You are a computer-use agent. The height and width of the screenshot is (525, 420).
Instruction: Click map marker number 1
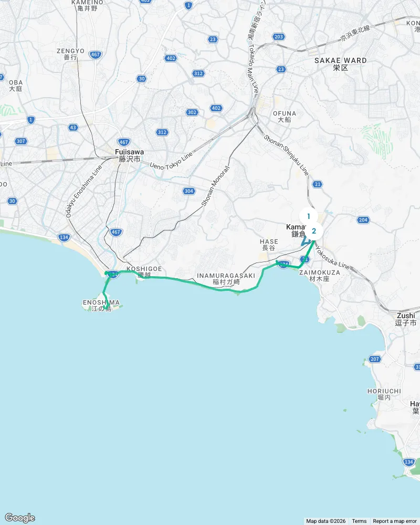pyautogui.click(x=309, y=217)
